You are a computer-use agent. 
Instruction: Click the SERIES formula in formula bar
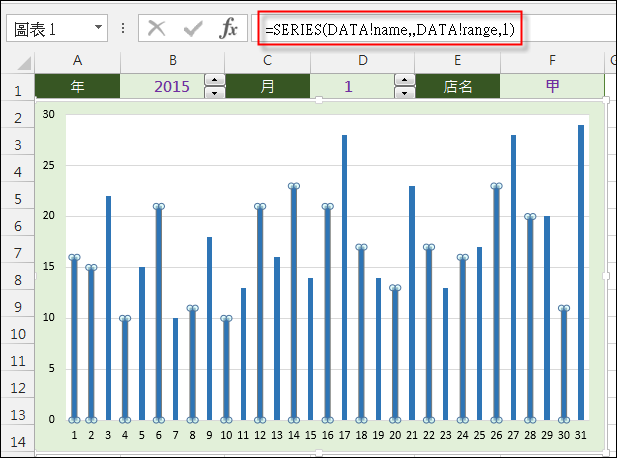coord(390,29)
